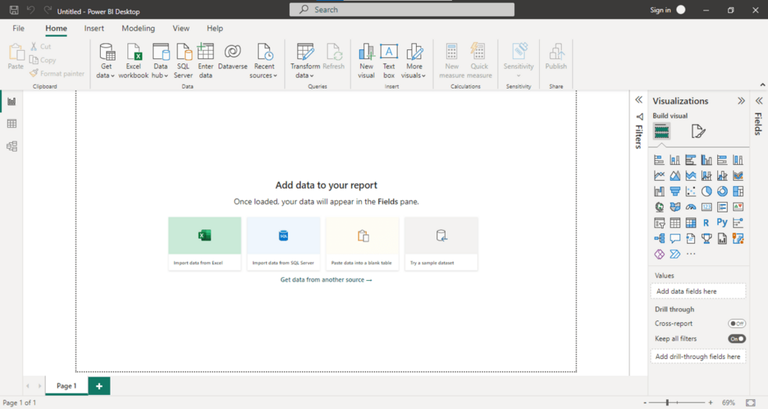The height and width of the screenshot is (409, 768).
Task: Expand the Fields pane
Action: point(759,101)
